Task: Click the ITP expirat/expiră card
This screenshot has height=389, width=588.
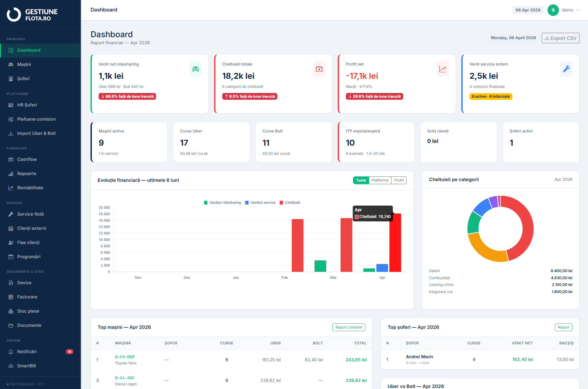Action: 376,142
